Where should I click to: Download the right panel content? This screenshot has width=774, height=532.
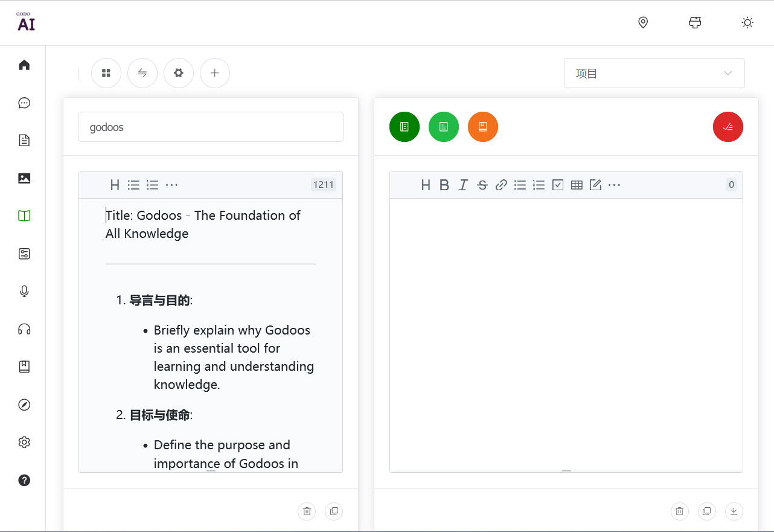pyautogui.click(x=734, y=511)
